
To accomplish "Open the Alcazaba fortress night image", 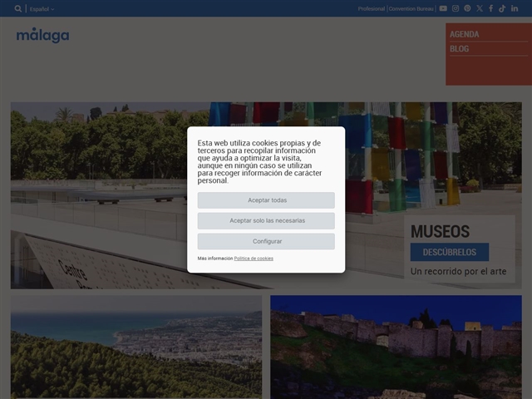I will (396, 347).
